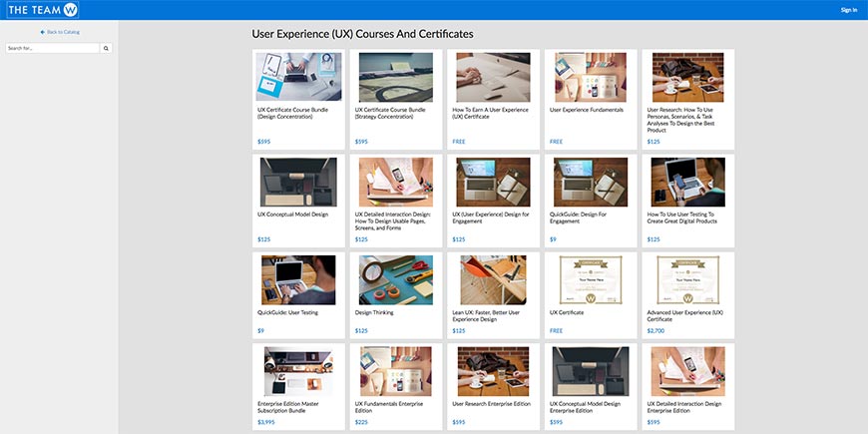Open the Design Thinking course thumbnail
Screen dimensions: 868x434
(x=396, y=279)
